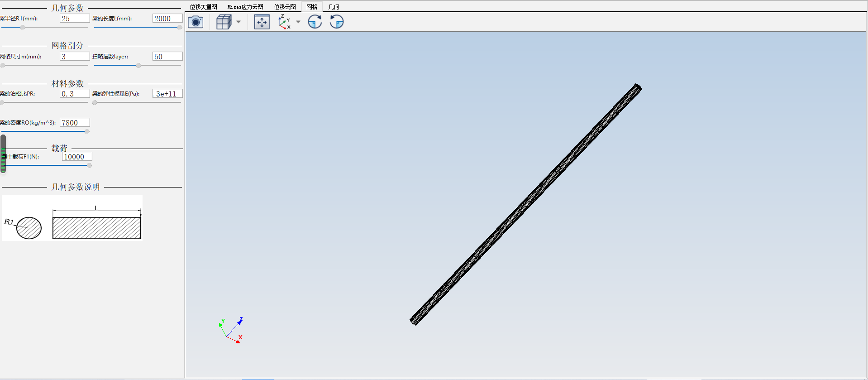Click the rotate clockwise icon

(x=315, y=22)
